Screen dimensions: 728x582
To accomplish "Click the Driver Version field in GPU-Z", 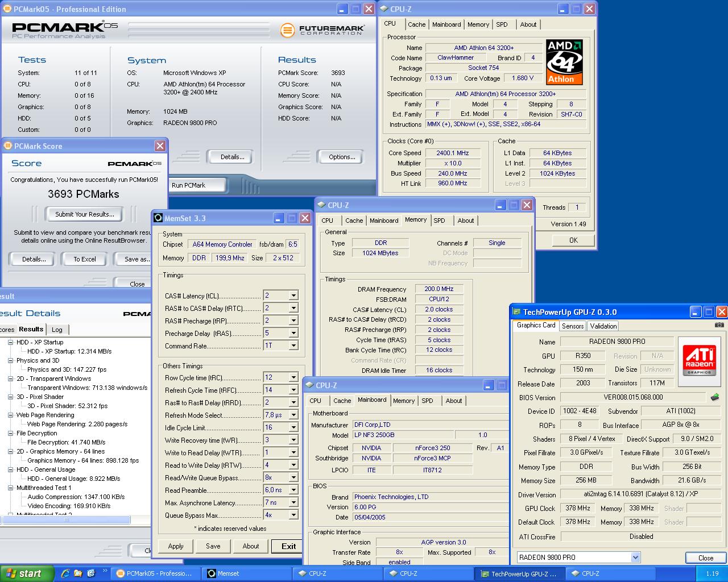I will pos(641,494).
